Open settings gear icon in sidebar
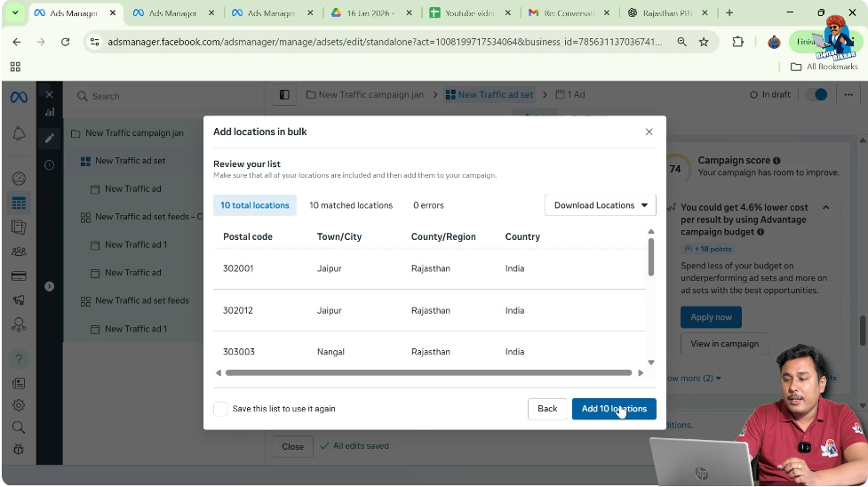This screenshot has height=487, width=868. coord(19,405)
